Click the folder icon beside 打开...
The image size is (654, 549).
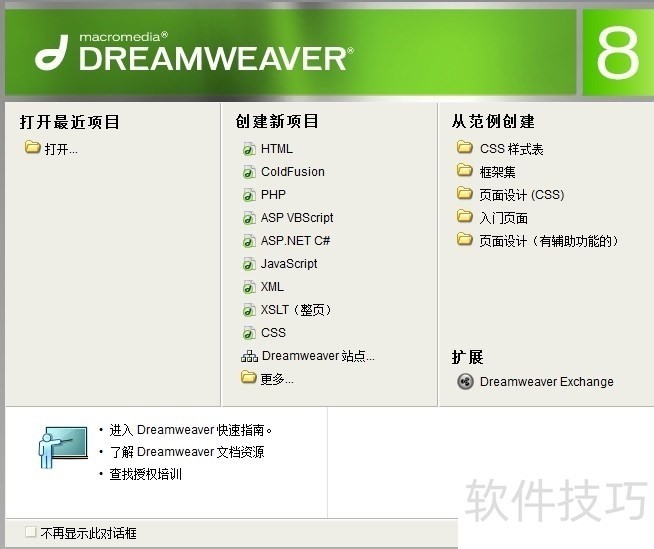32,147
